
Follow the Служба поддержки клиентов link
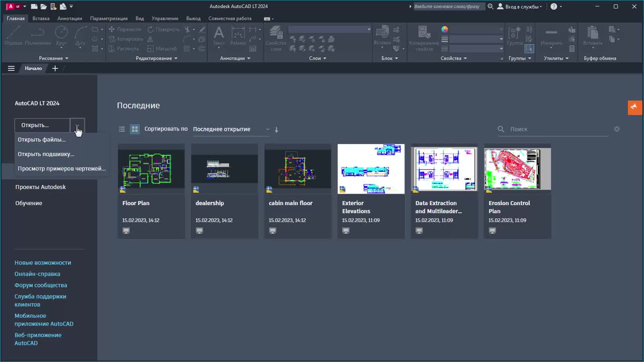click(40, 300)
